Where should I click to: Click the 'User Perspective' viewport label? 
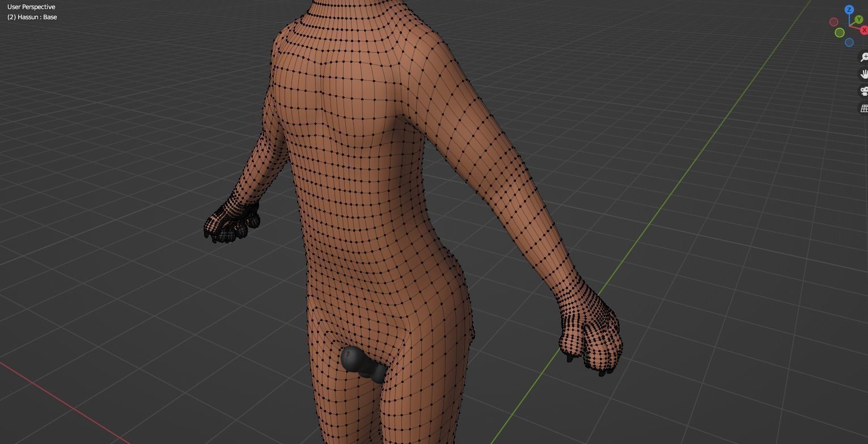tap(31, 7)
